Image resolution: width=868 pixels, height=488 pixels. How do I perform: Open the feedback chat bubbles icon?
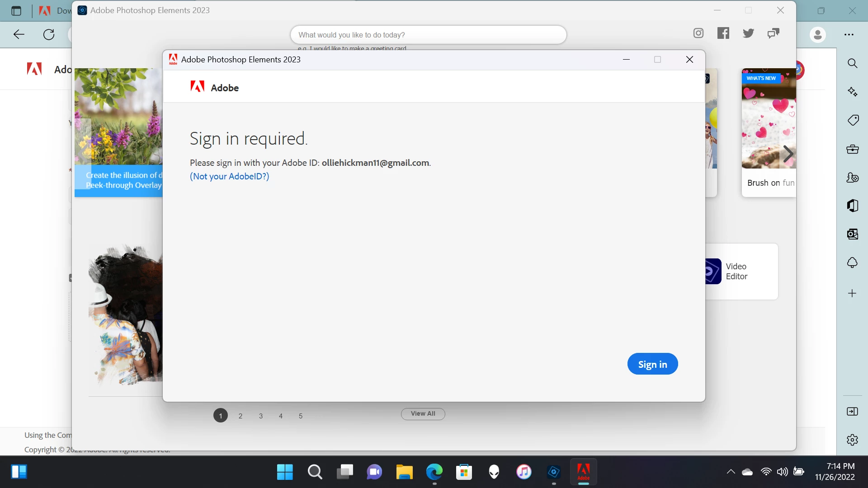click(x=774, y=33)
